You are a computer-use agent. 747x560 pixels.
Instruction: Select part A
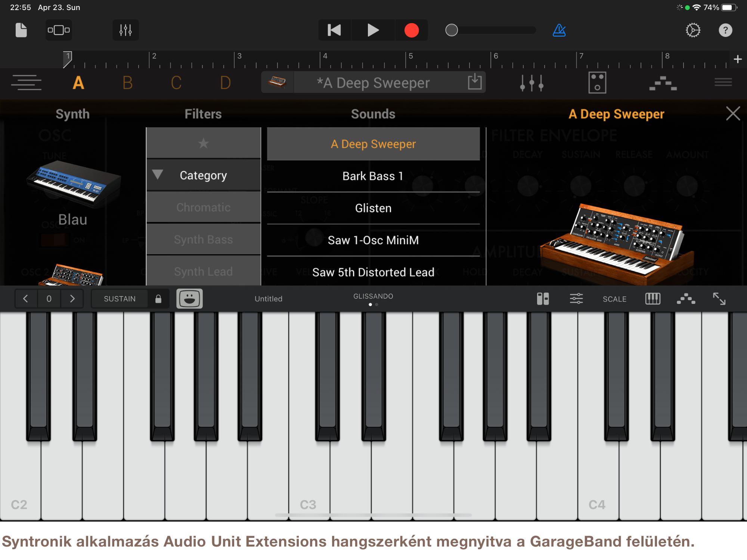click(78, 83)
